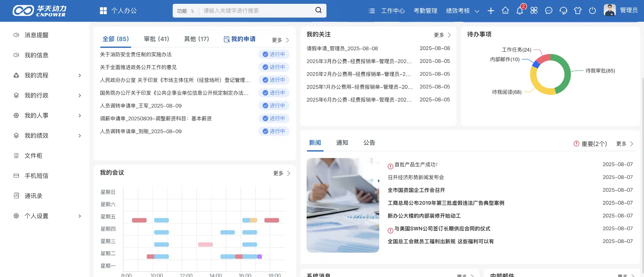The width and height of the screenshot is (644, 277).
Task: Click the 手机短信 envelope icon
Action: [16, 176]
